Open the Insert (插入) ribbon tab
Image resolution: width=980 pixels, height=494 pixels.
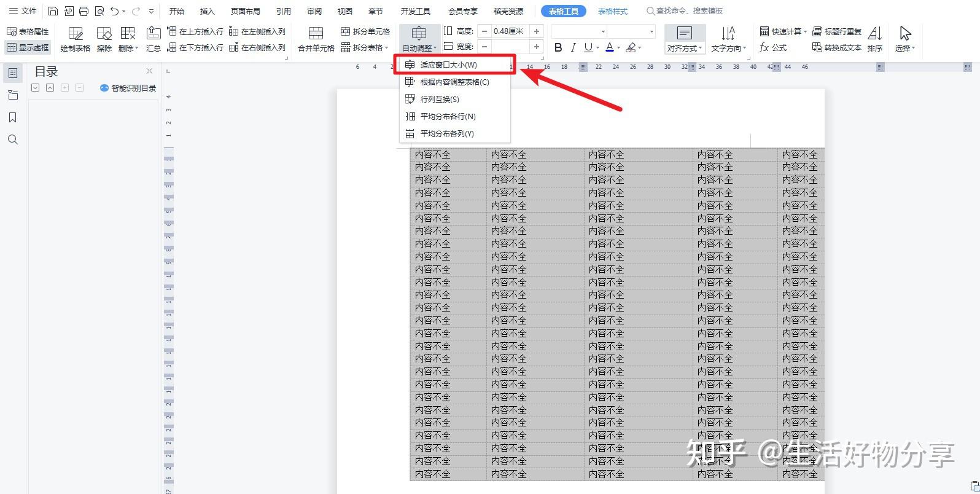tap(208, 11)
